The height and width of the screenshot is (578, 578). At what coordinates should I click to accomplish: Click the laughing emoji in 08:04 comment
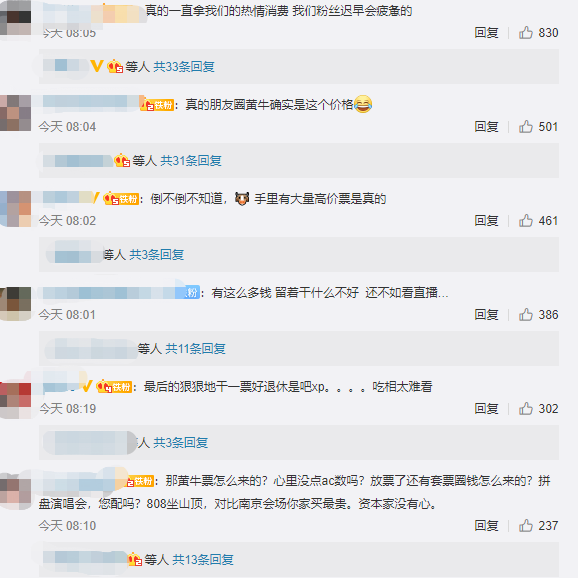363,104
